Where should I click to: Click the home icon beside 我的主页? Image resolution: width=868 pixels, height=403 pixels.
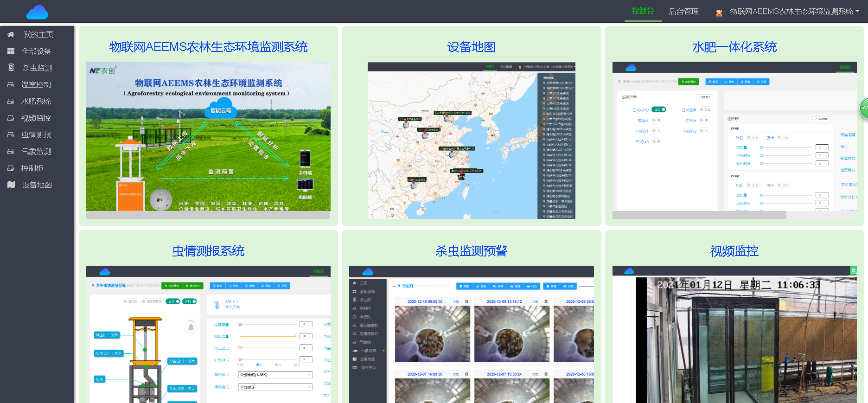tap(11, 35)
